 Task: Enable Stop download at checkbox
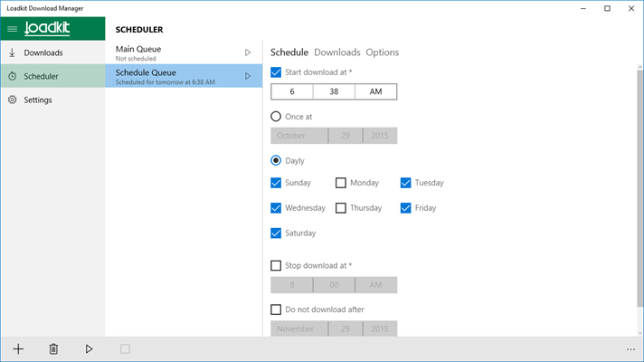[x=276, y=266]
